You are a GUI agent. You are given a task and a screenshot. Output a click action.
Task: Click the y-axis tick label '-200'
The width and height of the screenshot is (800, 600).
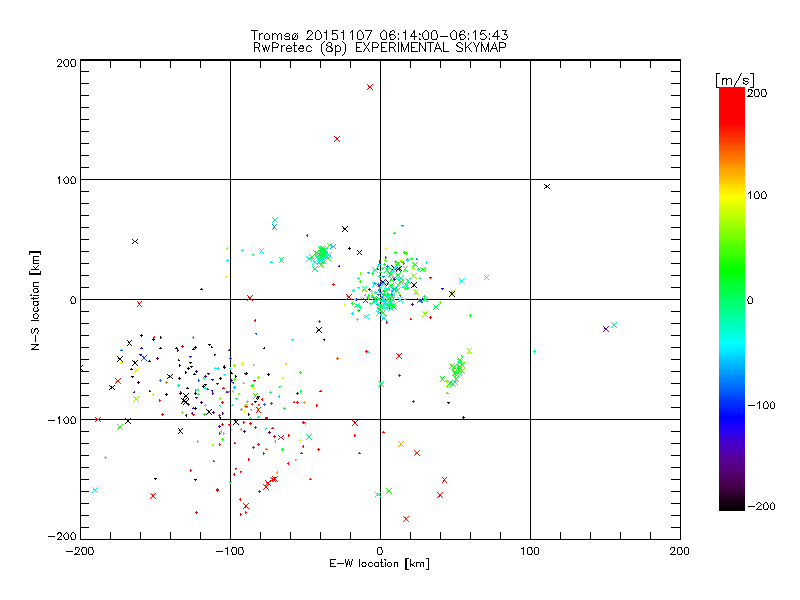(x=62, y=536)
